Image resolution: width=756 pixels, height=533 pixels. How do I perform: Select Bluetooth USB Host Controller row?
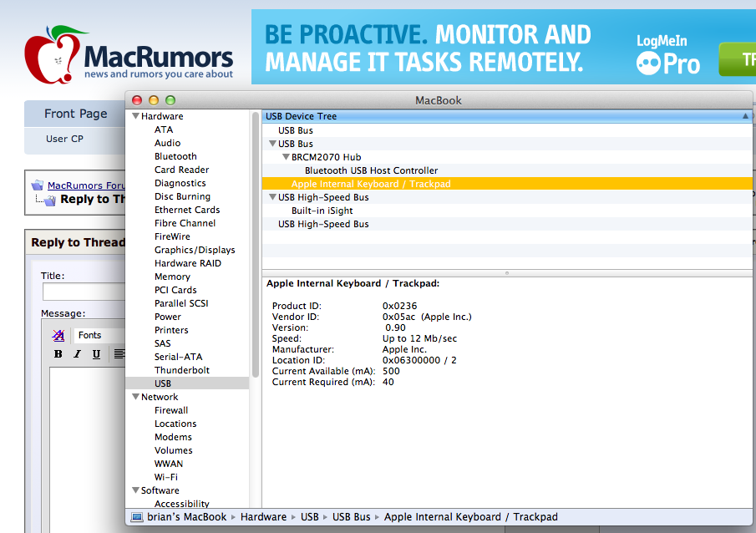tap(507, 170)
